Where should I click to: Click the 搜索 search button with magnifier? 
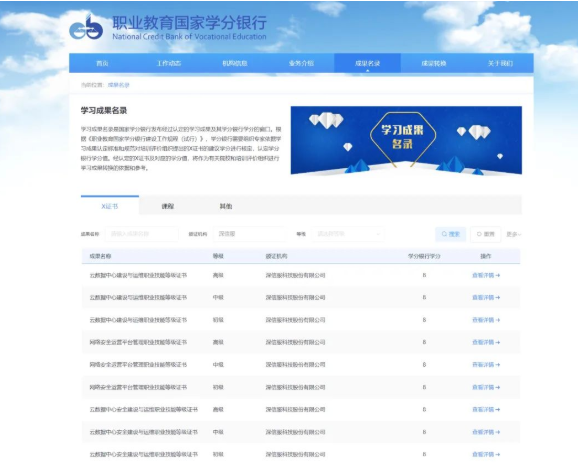click(450, 234)
